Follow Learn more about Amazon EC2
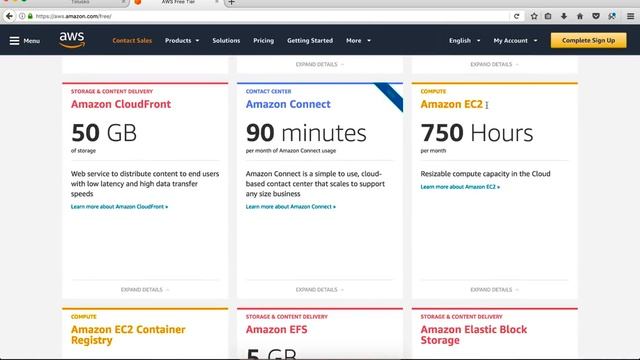The width and height of the screenshot is (640, 360). (x=460, y=187)
